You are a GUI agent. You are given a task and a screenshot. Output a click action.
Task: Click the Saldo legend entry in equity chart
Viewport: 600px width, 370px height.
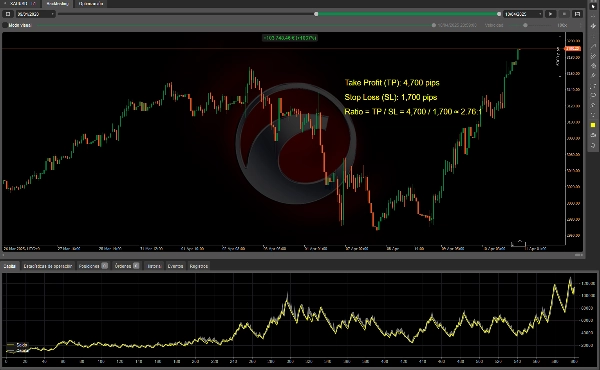17,345
